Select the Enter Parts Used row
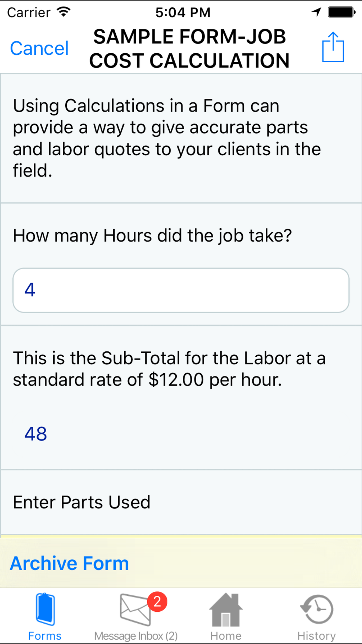Screen dimensions: 362x644 pyautogui.click(x=181, y=502)
